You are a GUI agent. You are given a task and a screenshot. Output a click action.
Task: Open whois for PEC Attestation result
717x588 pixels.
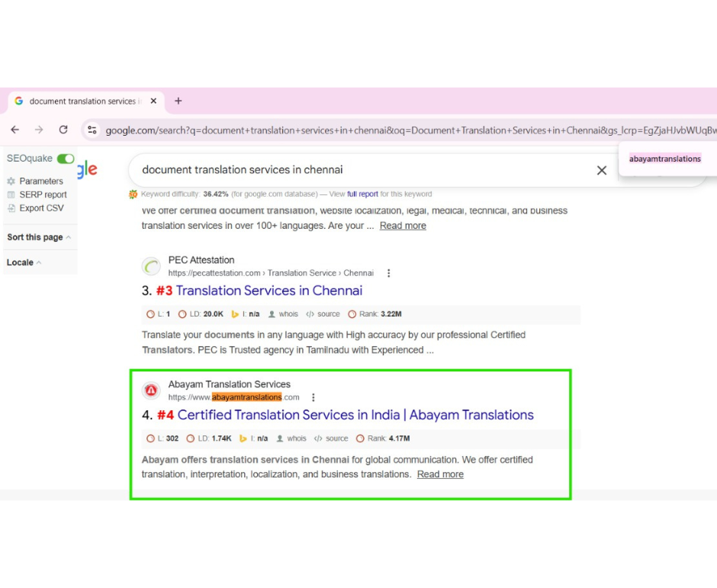click(283, 314)
